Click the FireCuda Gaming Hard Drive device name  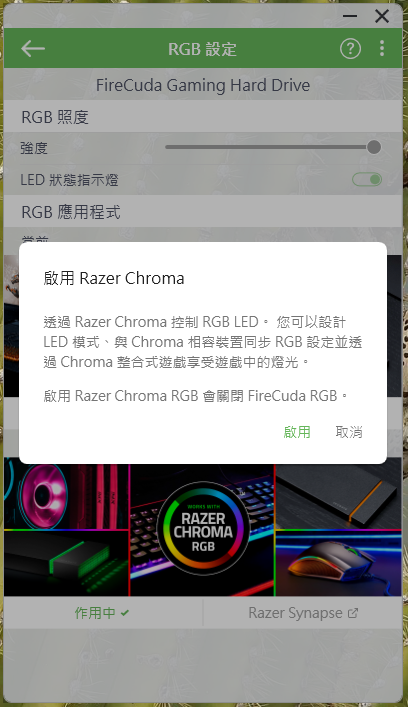tap(203, 85)
